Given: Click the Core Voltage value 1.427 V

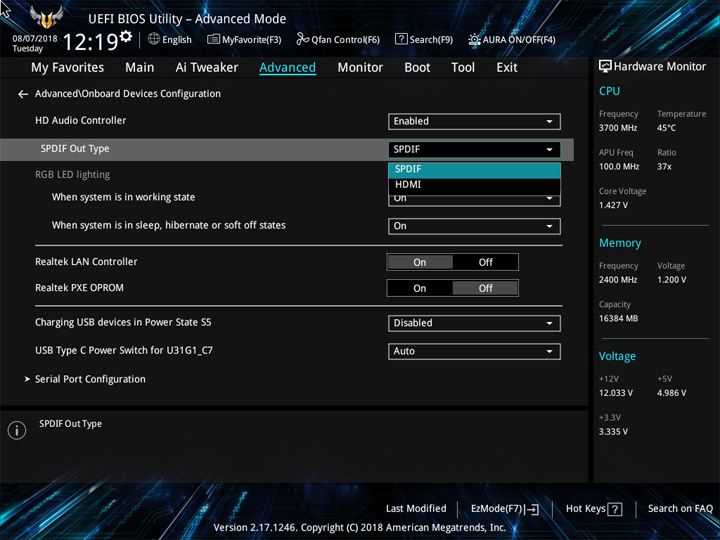Looking at the screenshot, I should point(613,205).
